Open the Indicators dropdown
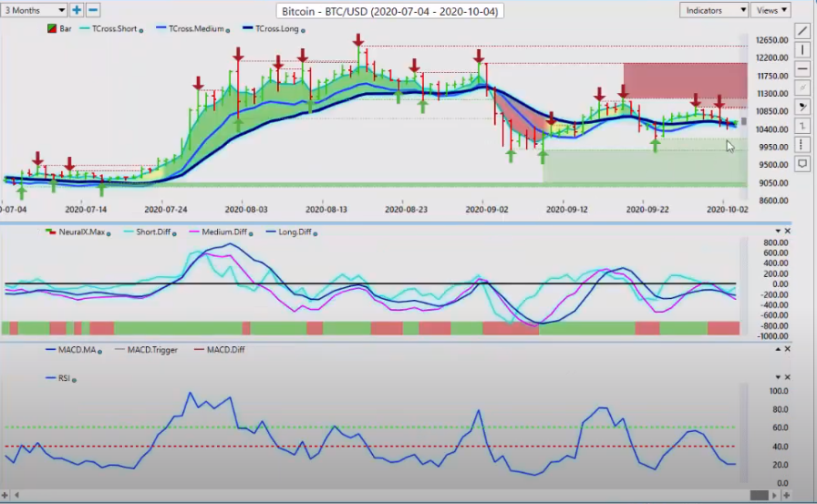The height and width of the screenshot is (504, 817). click(x=714, y=10)
